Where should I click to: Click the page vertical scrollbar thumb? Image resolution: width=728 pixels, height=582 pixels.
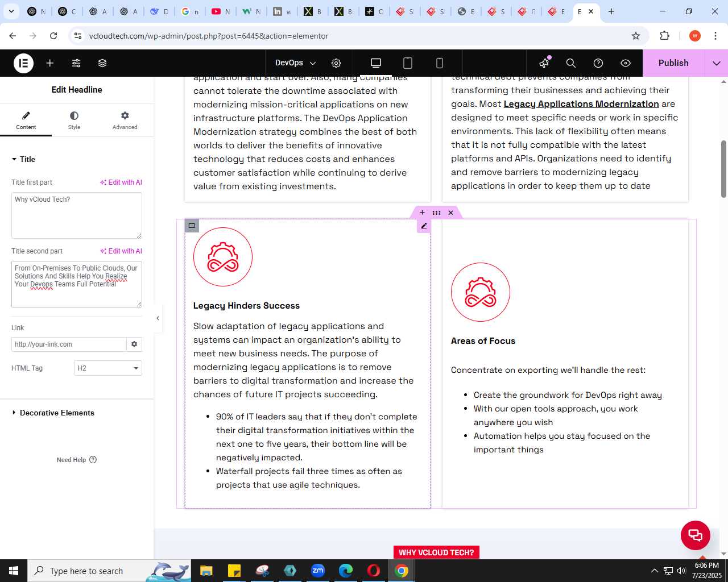[723, 169]
